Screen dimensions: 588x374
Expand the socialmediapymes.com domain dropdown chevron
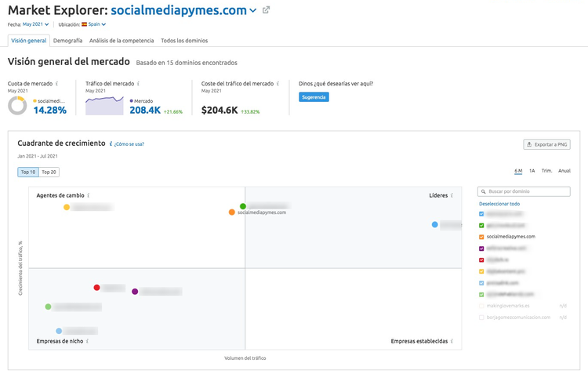(253, 10)
